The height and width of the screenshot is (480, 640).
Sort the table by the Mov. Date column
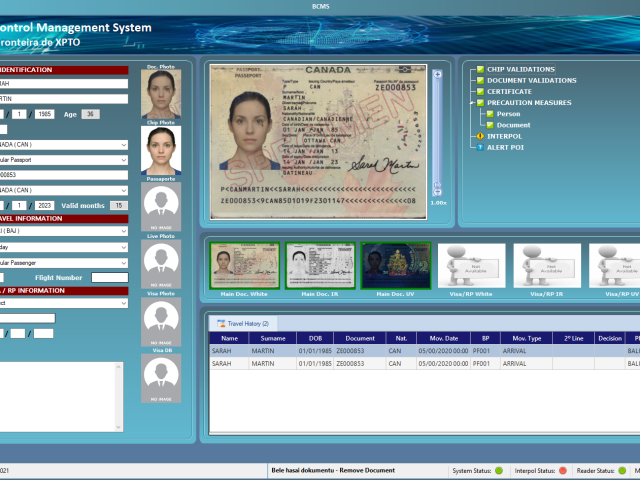(443, 338)
